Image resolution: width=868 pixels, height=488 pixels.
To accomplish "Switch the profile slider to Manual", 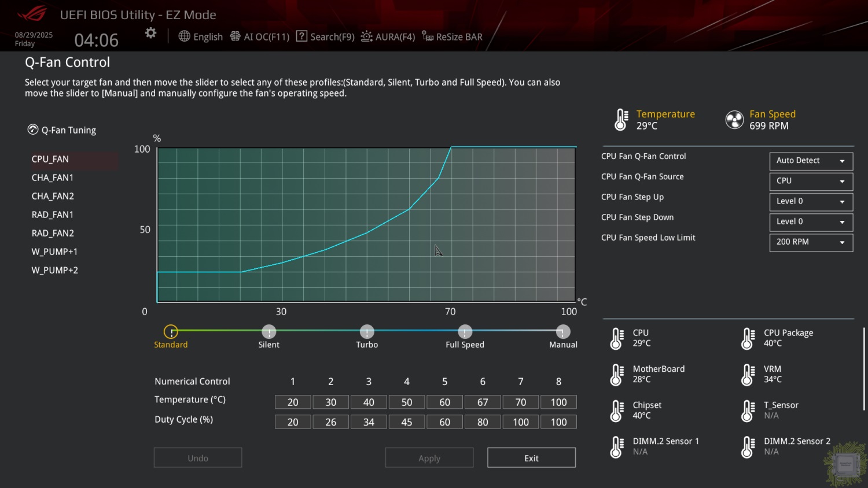I will click(562, 332).
